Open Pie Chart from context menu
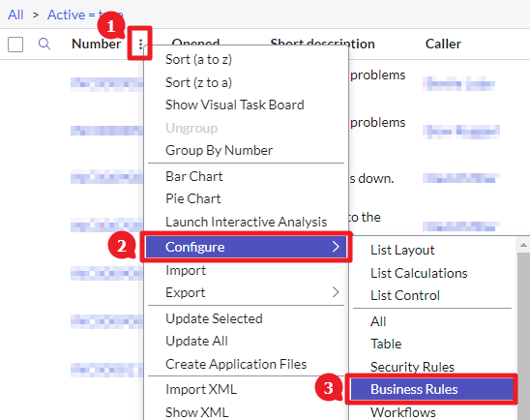 [x=193, y=198]
